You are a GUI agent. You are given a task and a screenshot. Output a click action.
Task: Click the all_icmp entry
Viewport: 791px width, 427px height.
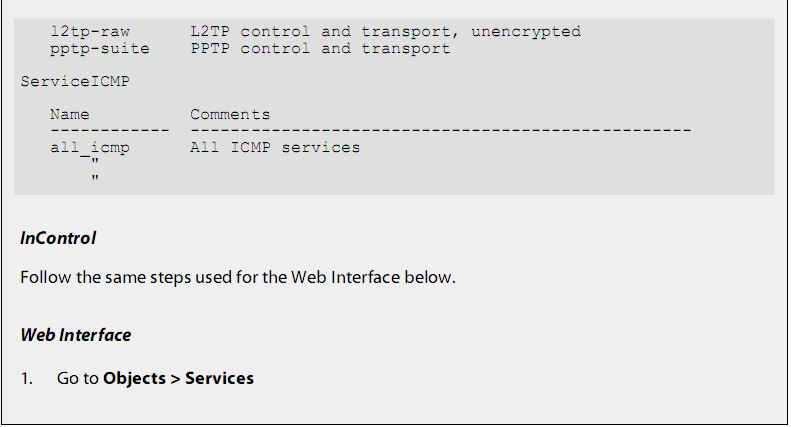[x=90, y=148]
